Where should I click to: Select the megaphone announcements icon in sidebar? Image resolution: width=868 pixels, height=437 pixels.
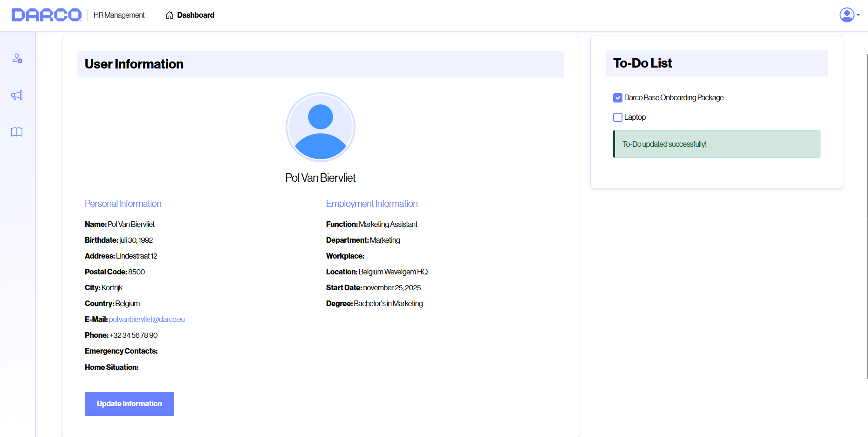(x=17, y=95)
